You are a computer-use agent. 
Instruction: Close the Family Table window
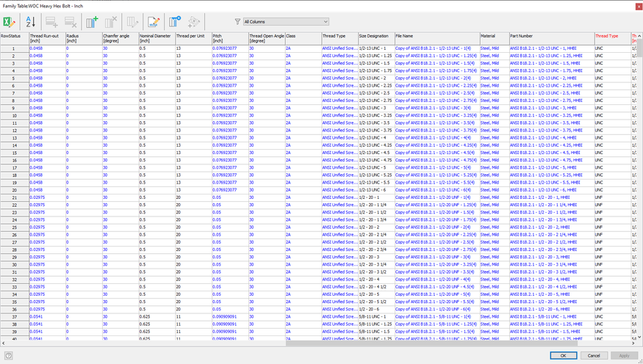pyautogui.click(x=639, y=6)
